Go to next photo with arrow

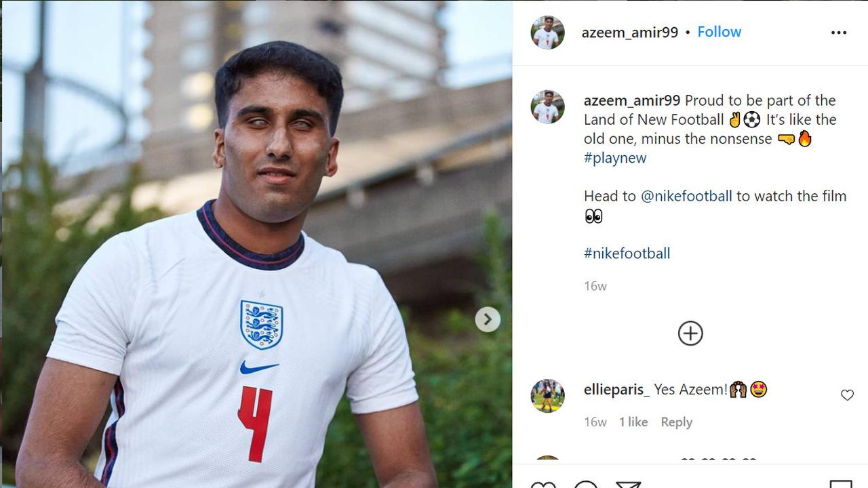(x=487, y=319)
